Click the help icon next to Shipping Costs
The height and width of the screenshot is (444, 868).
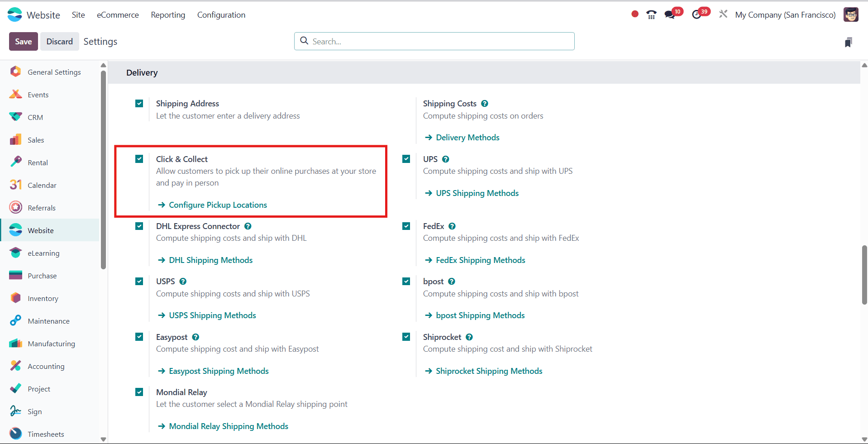[x=485, y=104]
